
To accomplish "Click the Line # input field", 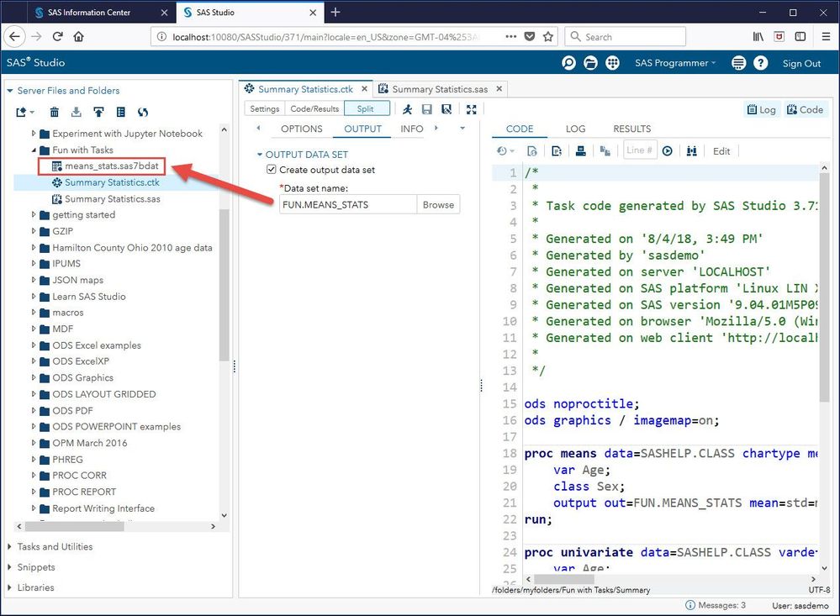I will pyautogui.click(x=640, y=150).
